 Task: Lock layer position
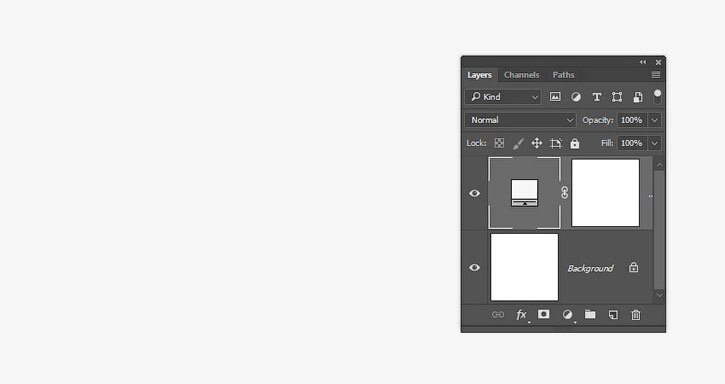pos(537,143)
